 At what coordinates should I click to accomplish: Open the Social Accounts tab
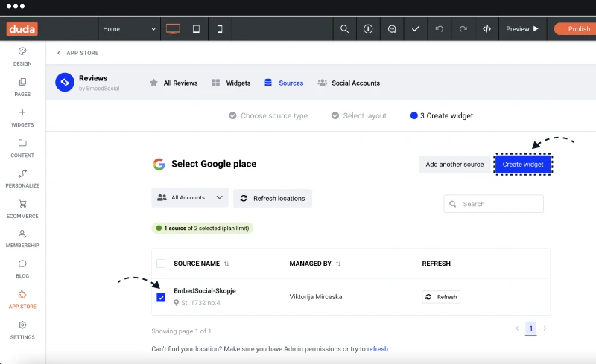click(349, 83)
